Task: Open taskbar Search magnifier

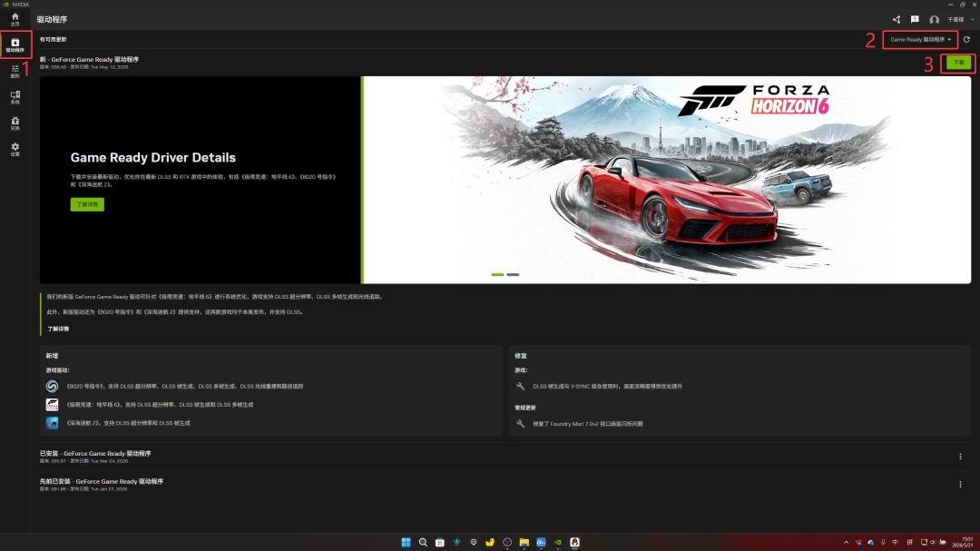Action: pos(423,542)
